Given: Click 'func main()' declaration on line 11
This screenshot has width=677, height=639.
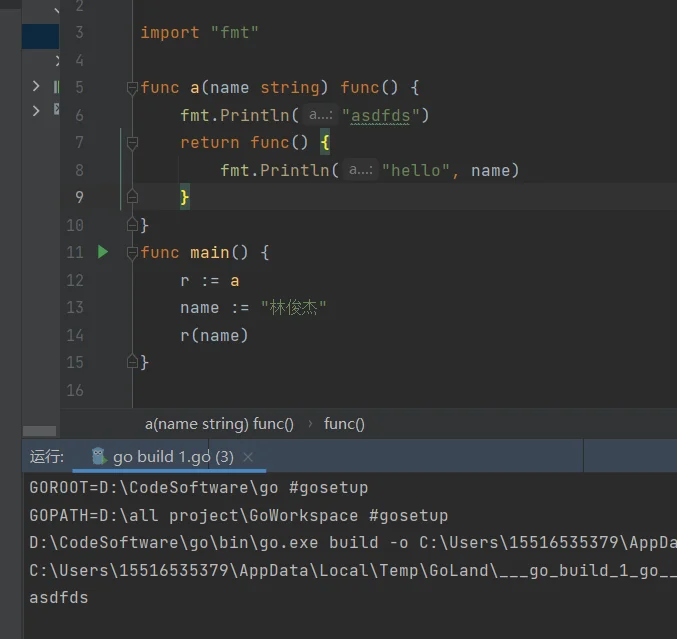Looking at the screenshot, I should pos(194,253).
